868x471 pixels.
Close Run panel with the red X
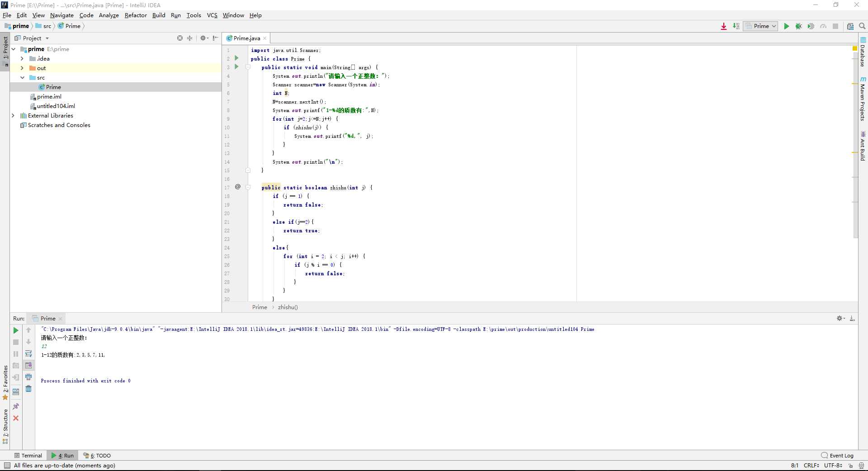(x=16, y=418)
